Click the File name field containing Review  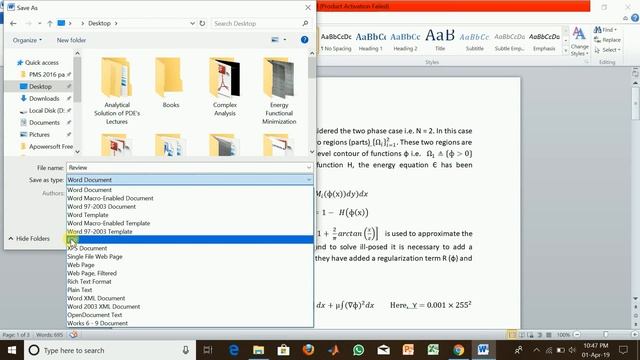pyautogui.click(x=186, y=168)
